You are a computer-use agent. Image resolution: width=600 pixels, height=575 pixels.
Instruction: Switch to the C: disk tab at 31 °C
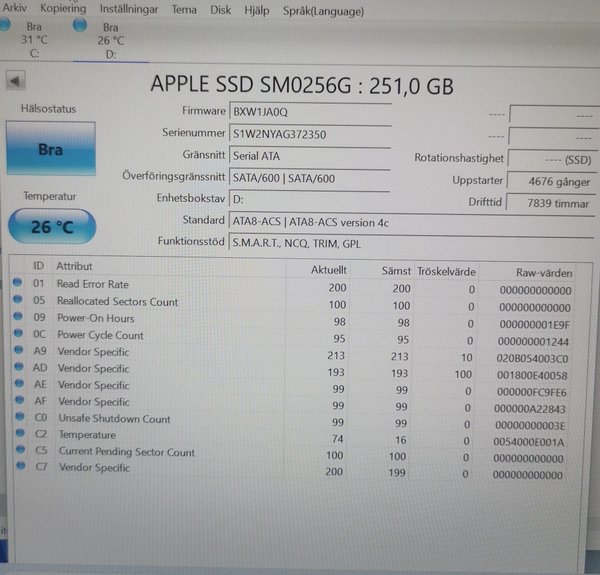coord(32,41)
